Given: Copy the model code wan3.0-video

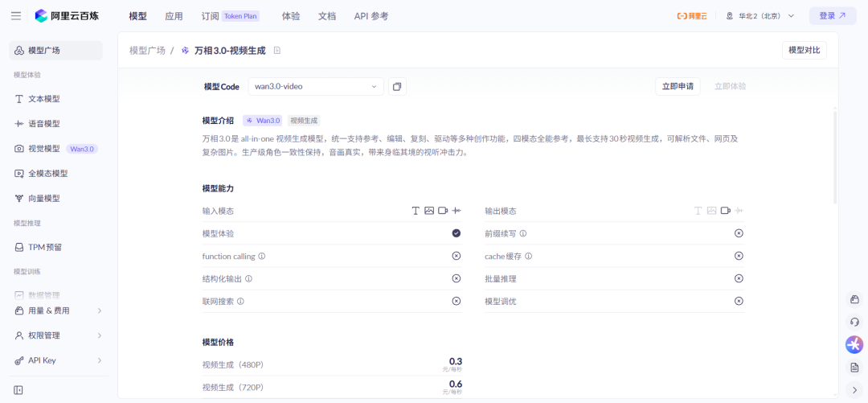Looking at the screenshot, I should click(398, 87).
